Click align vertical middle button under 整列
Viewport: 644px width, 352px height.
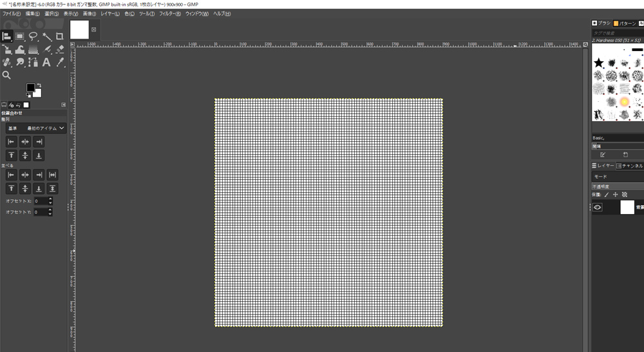[25, 155]
